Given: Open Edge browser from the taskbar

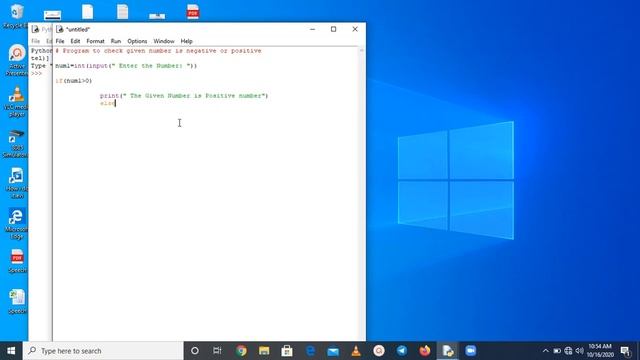Looking at the screenshot, I should [310, 351].
